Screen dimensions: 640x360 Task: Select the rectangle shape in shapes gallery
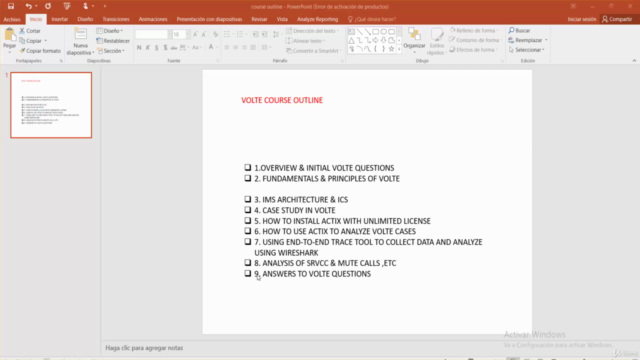(376, 31)
